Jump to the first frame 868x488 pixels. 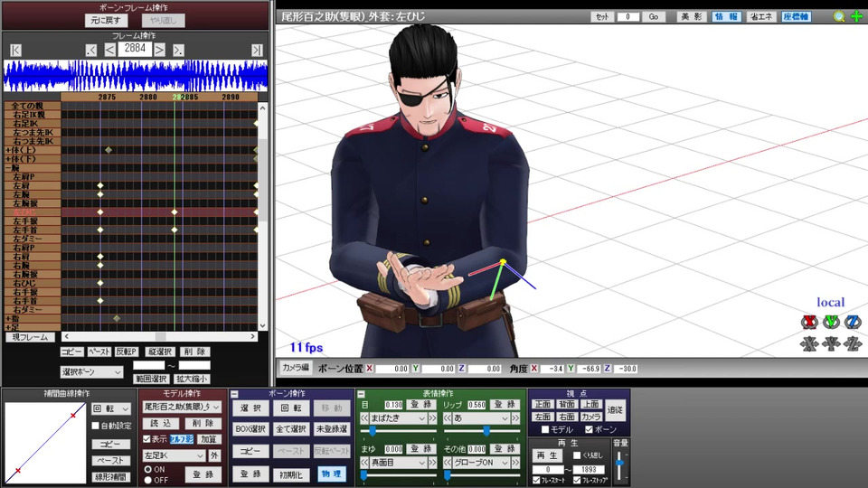(x=15, y=51)
